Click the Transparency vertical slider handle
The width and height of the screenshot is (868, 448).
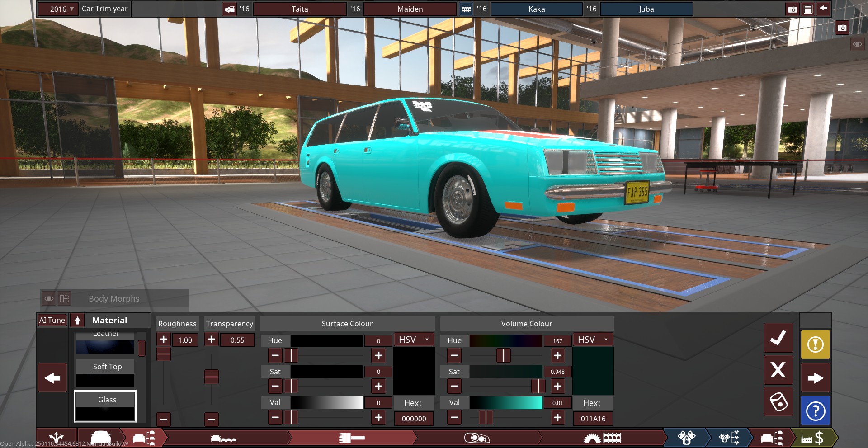tap(212, 377)
